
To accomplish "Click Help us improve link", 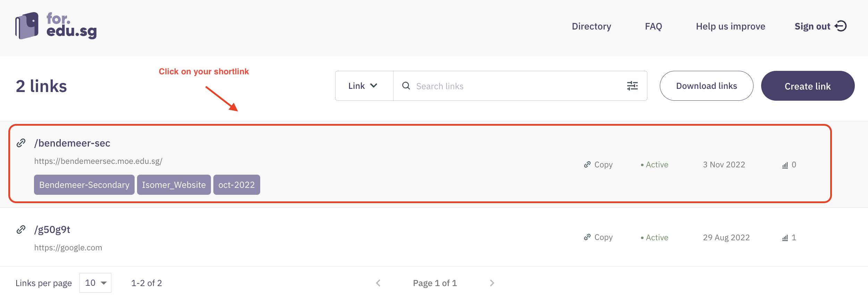I will click(x=731, y=26).
